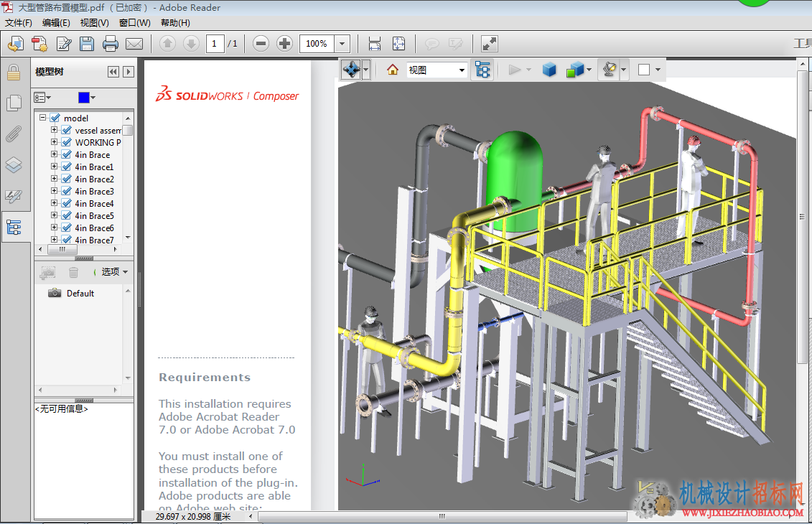The width and height of the screenshot is (812, 524).
Task: Open the 100% zoom level dropdown
Action: (342, 44)
